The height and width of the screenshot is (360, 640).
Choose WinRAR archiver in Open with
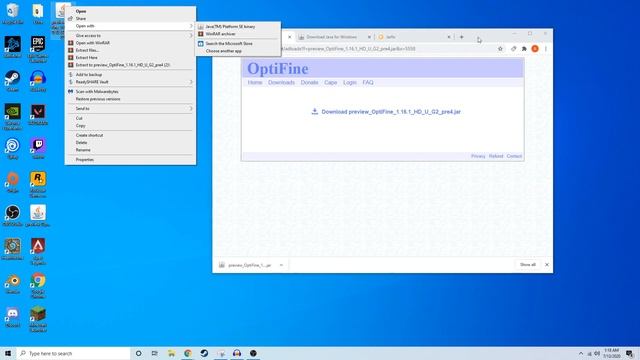tap(238, 34)
